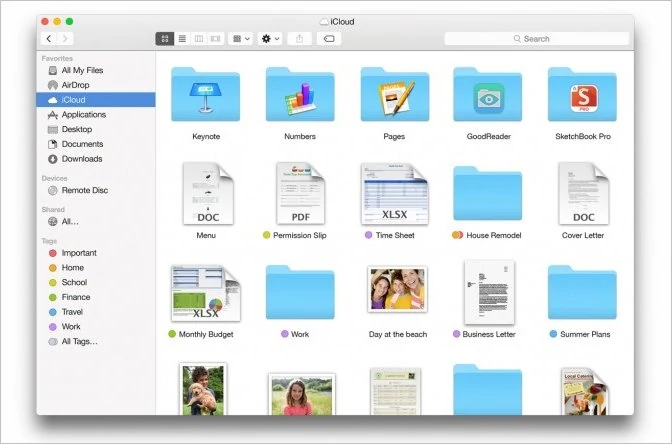Select iCloud in the sidebar

(96, 100)
